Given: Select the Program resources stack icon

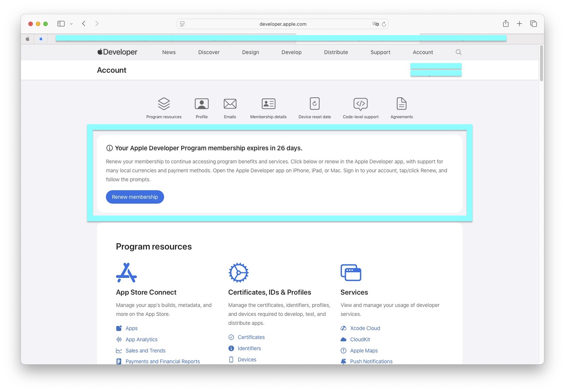Looking at the screenshot, I should [164, 104].
